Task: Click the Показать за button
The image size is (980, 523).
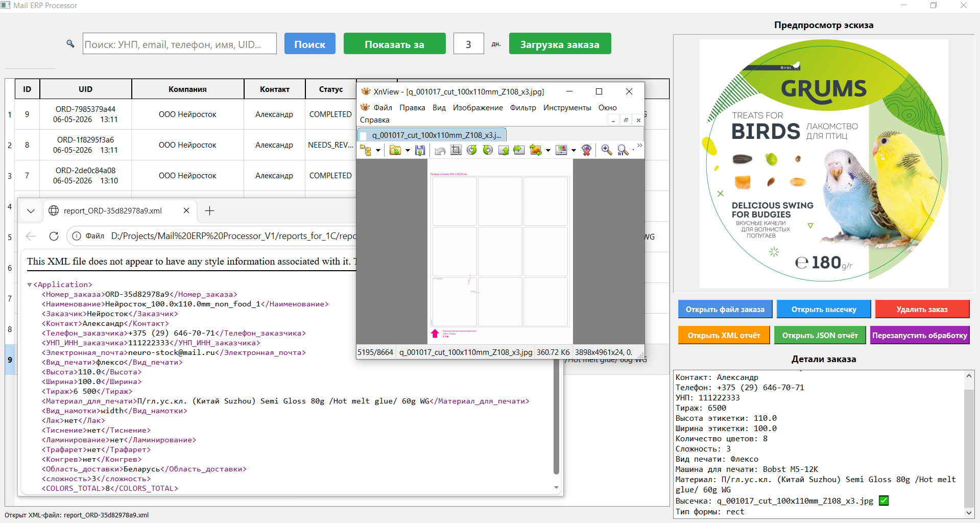Action: click(x=395, y=44)
